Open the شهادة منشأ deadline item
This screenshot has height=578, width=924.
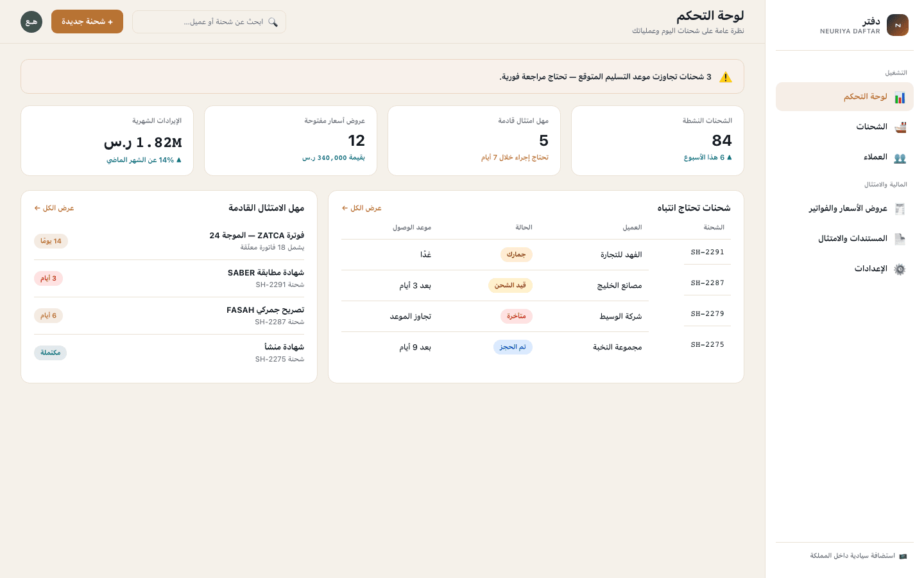tap(169, 353)
